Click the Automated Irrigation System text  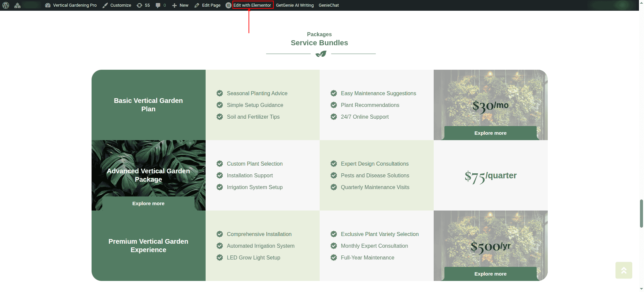(x=261, y=246)
